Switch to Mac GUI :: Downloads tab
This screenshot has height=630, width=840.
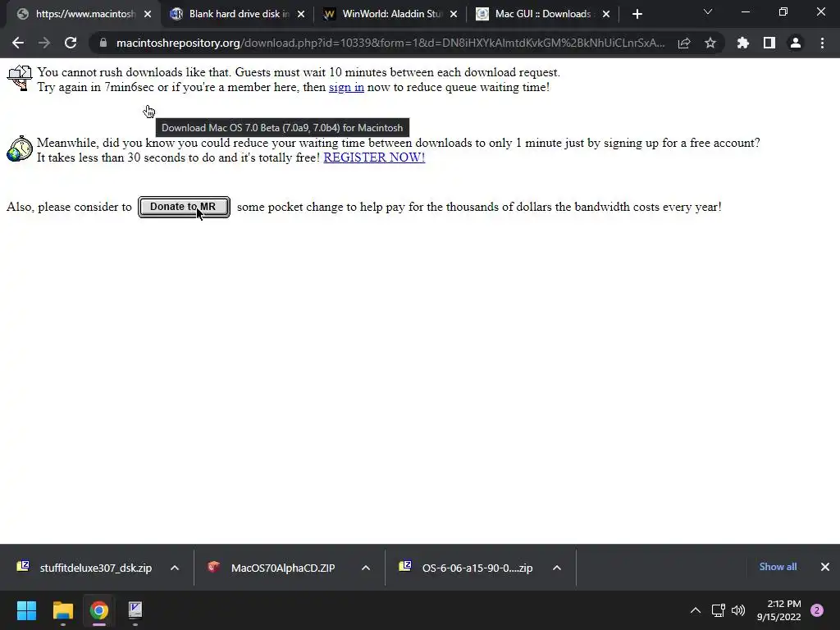(543, 14)
